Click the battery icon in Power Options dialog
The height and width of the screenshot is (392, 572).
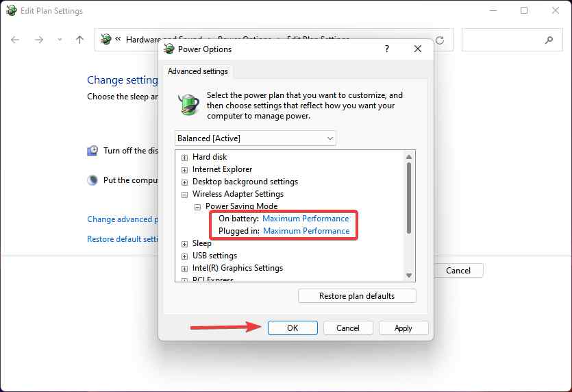(x=188, y=104)
